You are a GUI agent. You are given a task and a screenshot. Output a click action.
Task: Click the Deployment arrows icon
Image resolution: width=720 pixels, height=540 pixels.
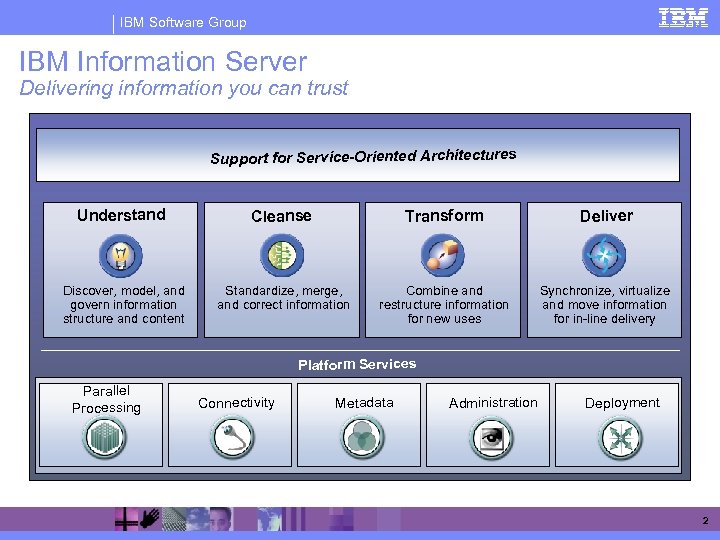pos(620,438)
